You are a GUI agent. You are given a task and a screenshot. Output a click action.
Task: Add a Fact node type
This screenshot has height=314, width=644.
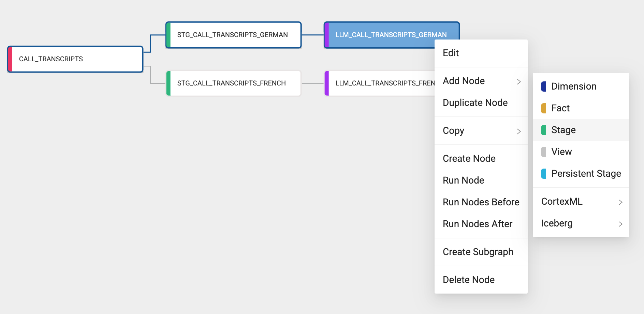click(x=581, y=108)
